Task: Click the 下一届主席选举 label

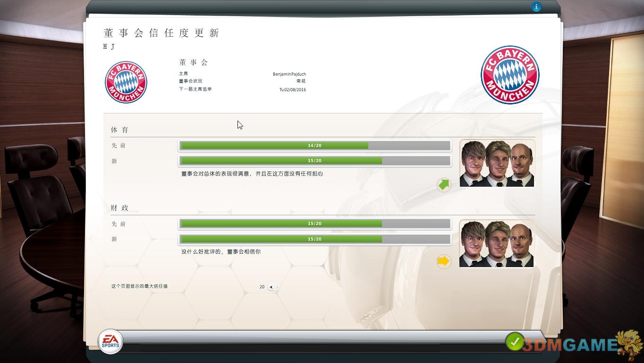Action: (195, 89)
